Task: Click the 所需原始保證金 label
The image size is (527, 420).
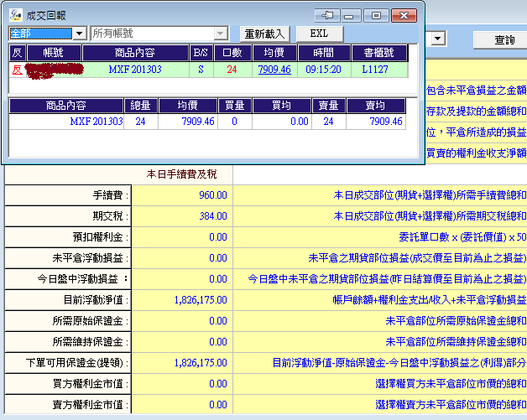Action: click(x=91, y=320)
